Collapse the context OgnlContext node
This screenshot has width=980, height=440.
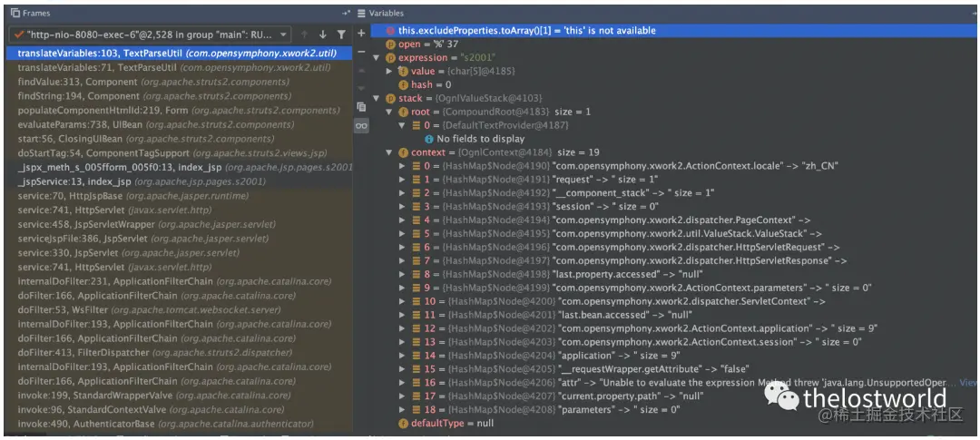tap(389, 152)
